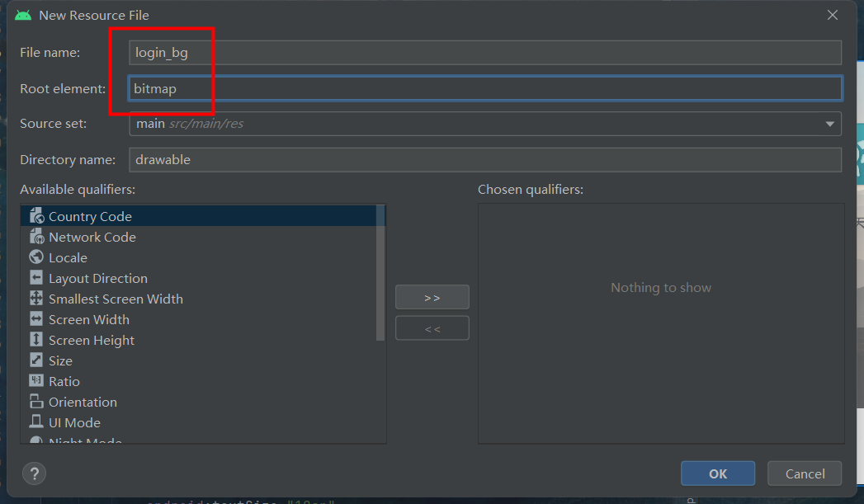The height and width of the screenshot is (504, 864).
Task: Click the Locale globe icon
Action: 35,257
